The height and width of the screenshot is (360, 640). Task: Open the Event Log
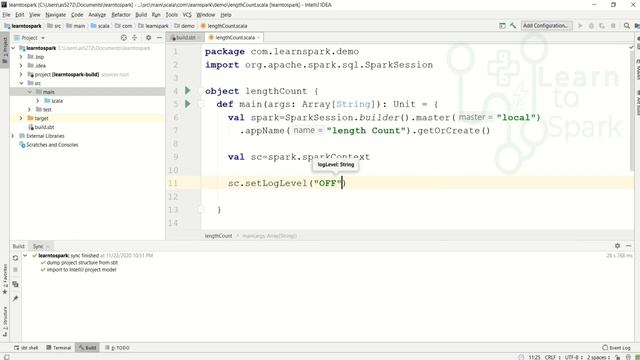point(616,348)
